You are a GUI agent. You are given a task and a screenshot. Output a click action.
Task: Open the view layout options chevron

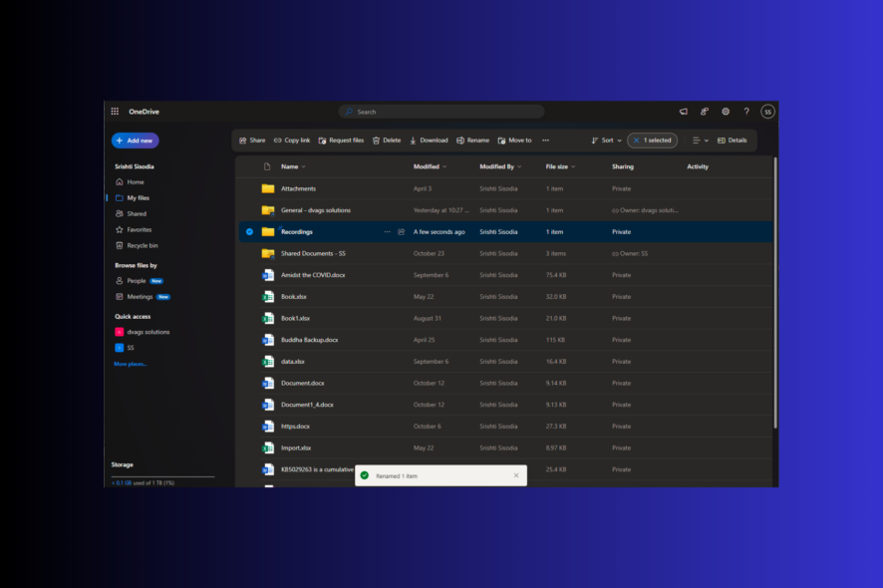pyautogui.click(x=707, y=140)
